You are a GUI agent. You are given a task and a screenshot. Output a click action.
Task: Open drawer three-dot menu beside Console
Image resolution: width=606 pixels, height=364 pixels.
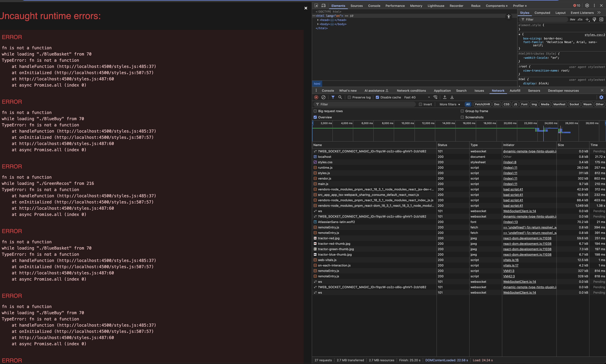coord(316,91)
